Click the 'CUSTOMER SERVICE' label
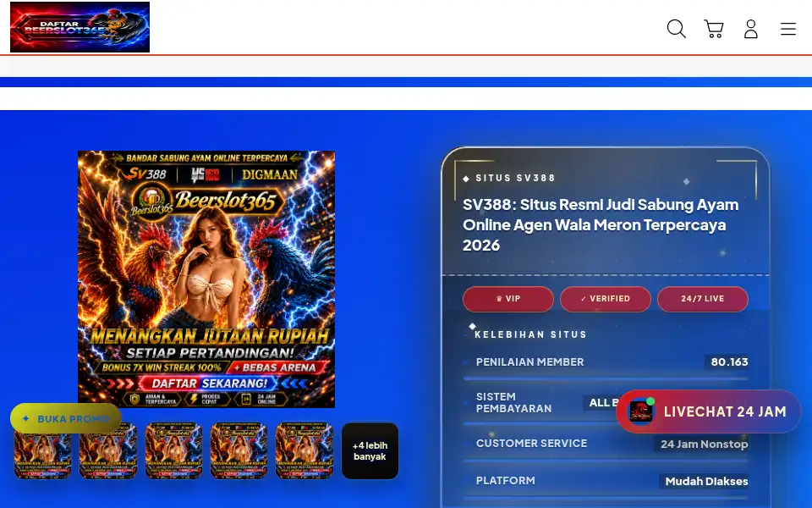812x508 pixels. tap(531, 444)
